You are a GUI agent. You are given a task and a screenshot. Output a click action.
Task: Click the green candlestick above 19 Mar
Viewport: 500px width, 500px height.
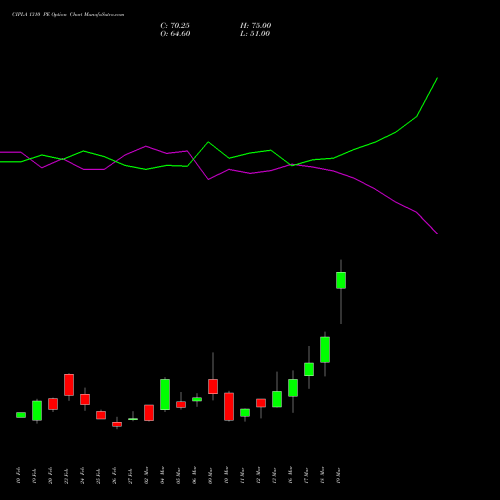pos(341,280)
